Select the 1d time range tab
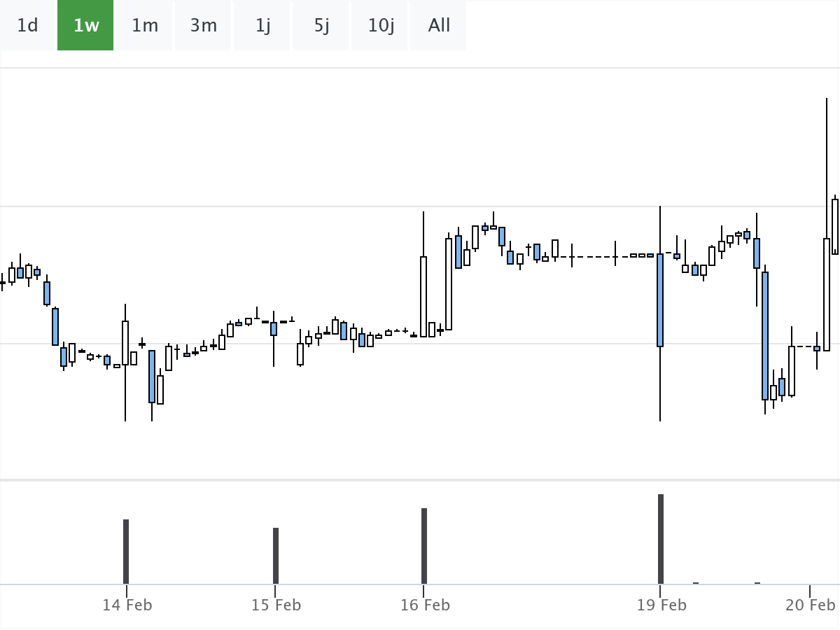The image size is (840, 630). 27,26
